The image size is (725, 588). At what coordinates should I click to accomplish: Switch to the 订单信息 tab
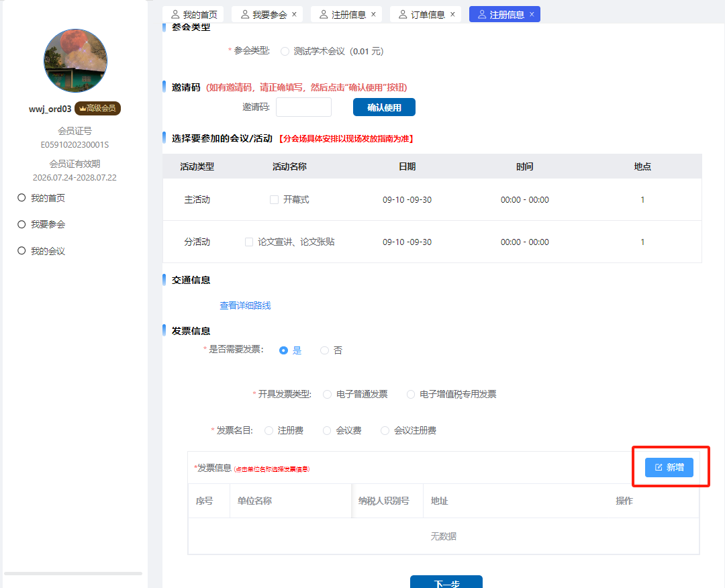423,14
